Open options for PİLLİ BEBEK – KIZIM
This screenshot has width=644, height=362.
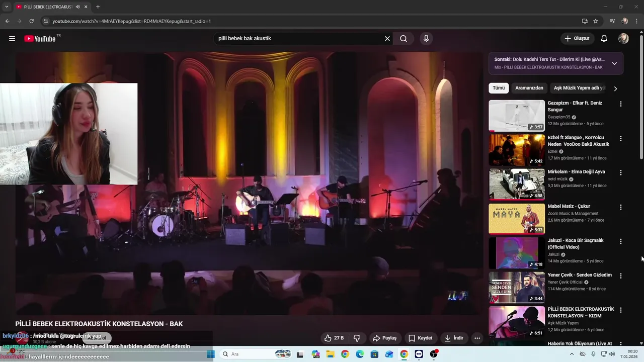click(x=621, y=310)
